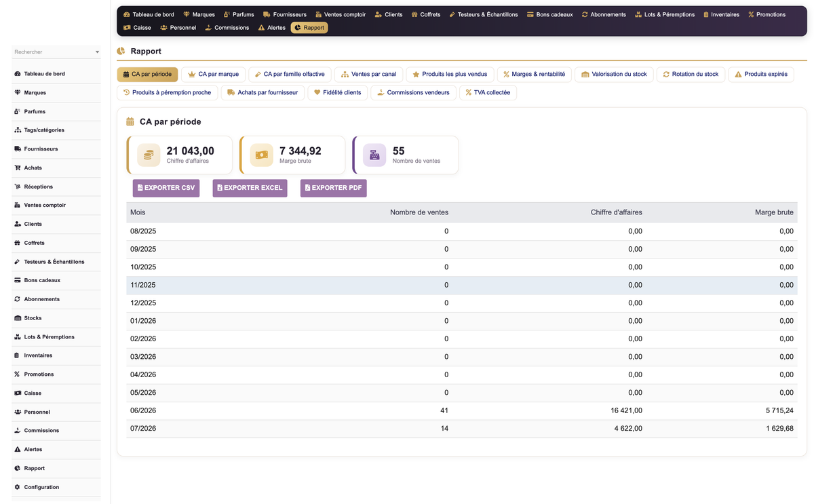Click the dropper icon beside sidebar Testeurs & Échantillons

(17, 262)
